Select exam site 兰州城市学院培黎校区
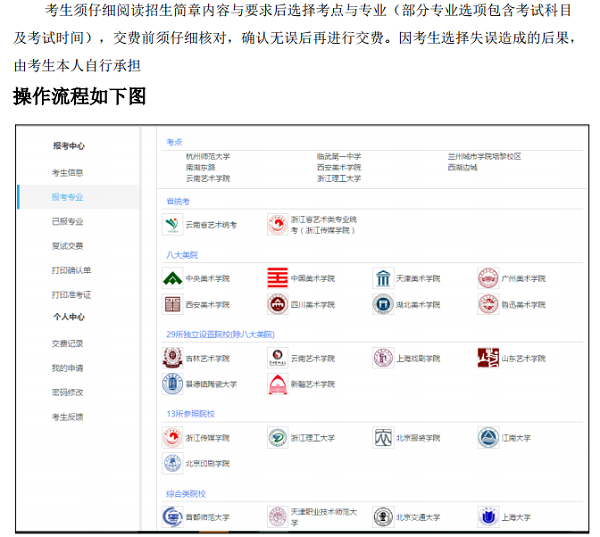Image resolution: width=600 pixels, height=537 pixels. click(x=484, y=157)
